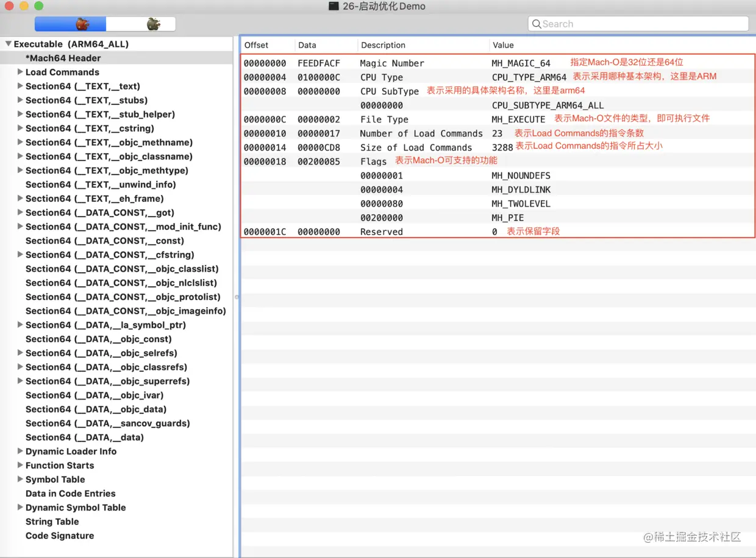The height and width of the screenshot is (558, 756).
Task: Select the Size of Load Commands description
Action: [x=416, y=147]
